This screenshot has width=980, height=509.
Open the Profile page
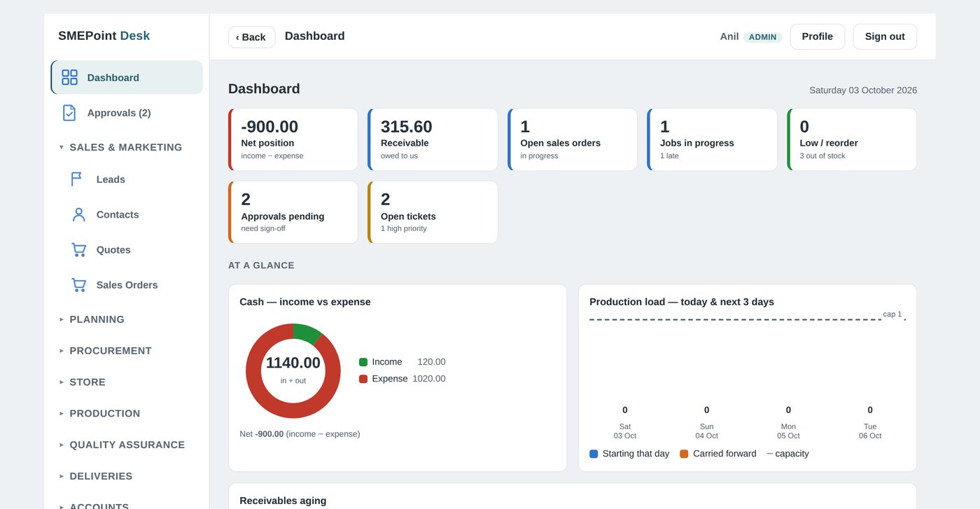(x=818, y=36)
